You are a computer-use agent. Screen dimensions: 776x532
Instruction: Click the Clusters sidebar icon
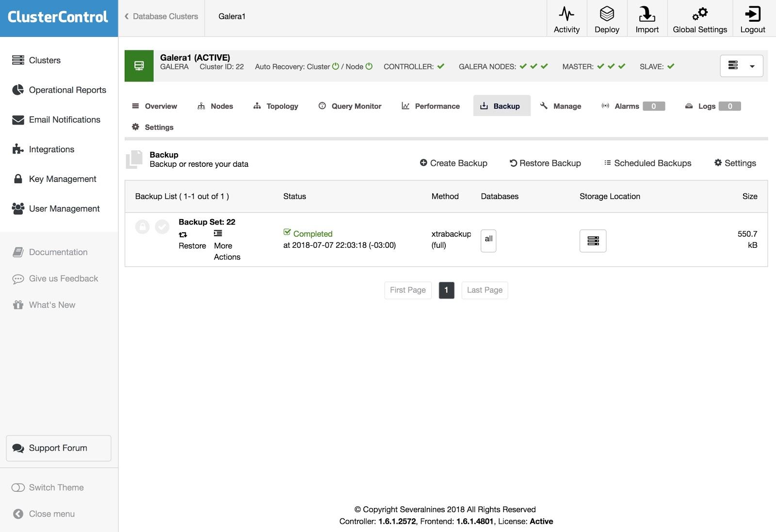[18, 60]
